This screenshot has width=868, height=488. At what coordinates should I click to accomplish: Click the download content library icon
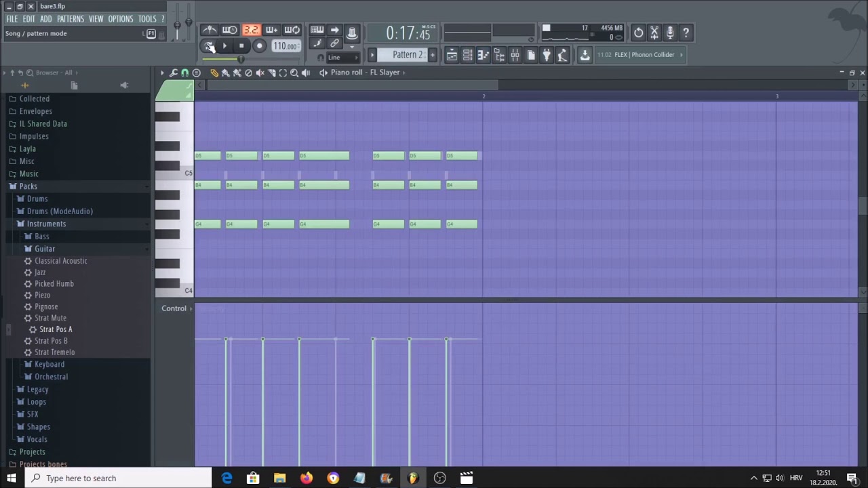pyautogui.click(x=585, y=55)
